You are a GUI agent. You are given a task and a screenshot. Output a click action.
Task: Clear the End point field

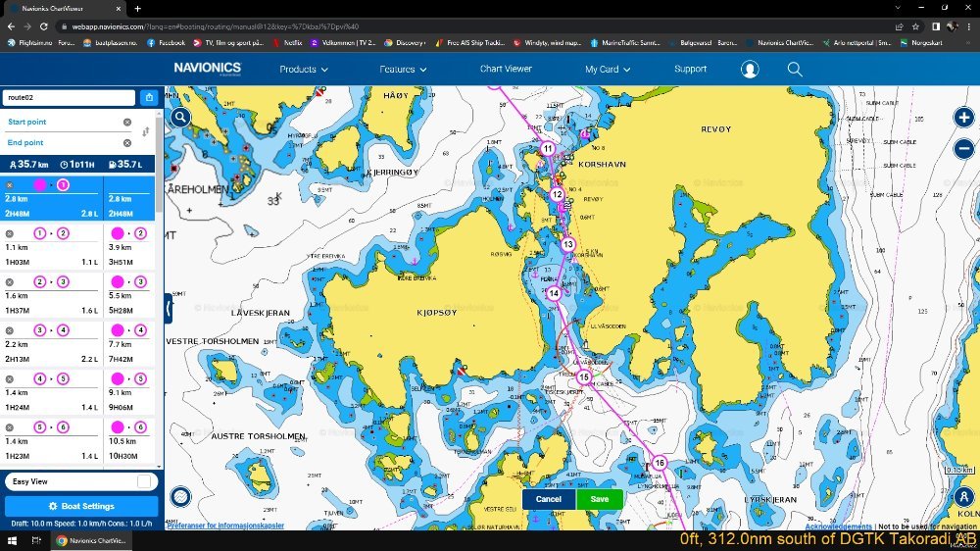point(127,143)
